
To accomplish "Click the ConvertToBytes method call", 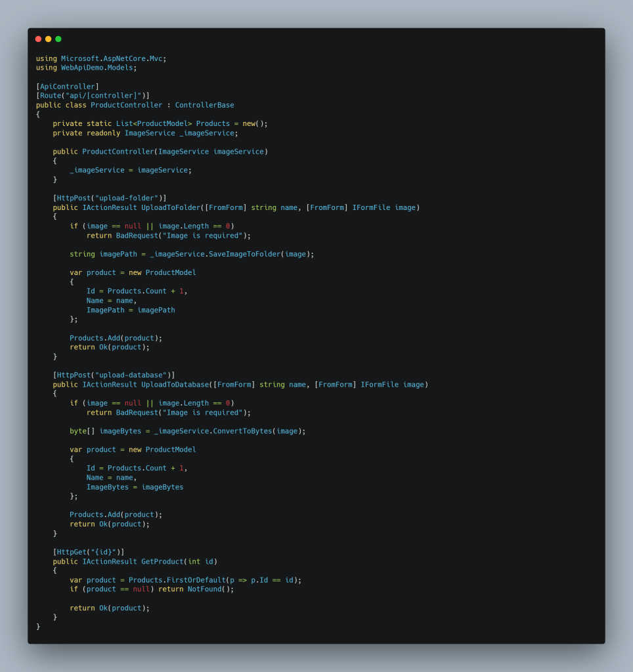I will pos(242,431).
